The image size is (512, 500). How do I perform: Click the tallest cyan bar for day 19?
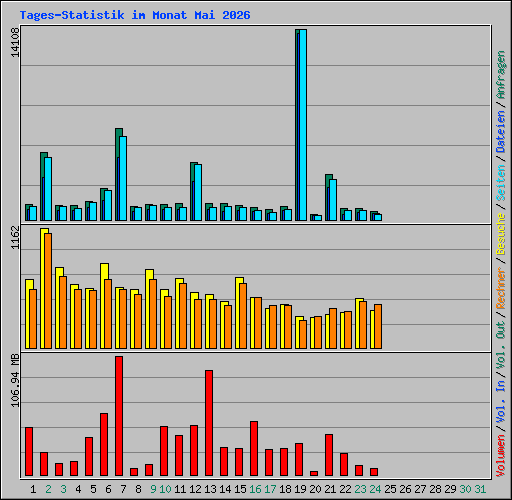pos(303,125)
